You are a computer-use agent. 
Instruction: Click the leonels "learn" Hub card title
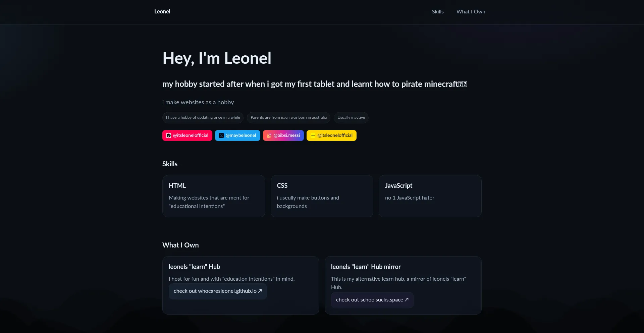click(195, 267)
